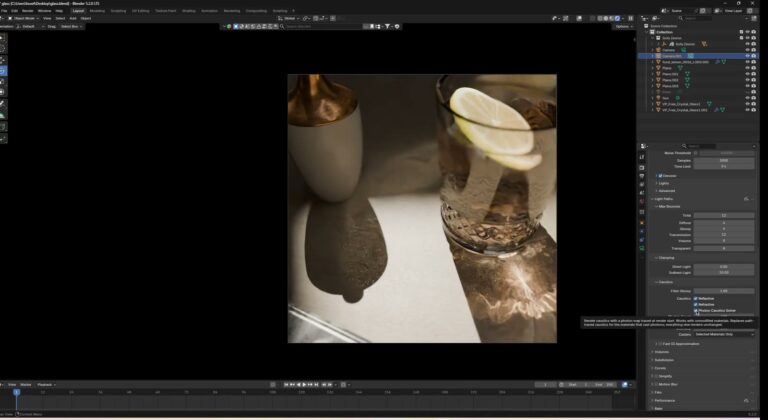Toggle the Denoise checkbox

[x=660, y=175]
